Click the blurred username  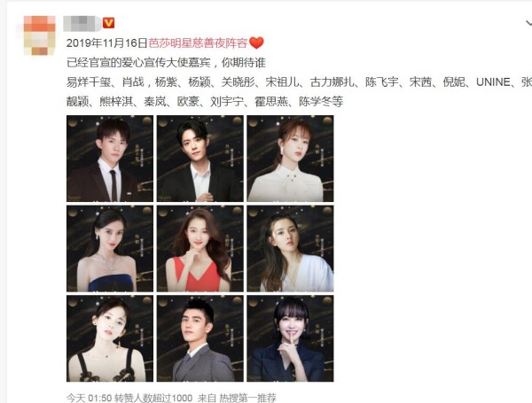82,23
